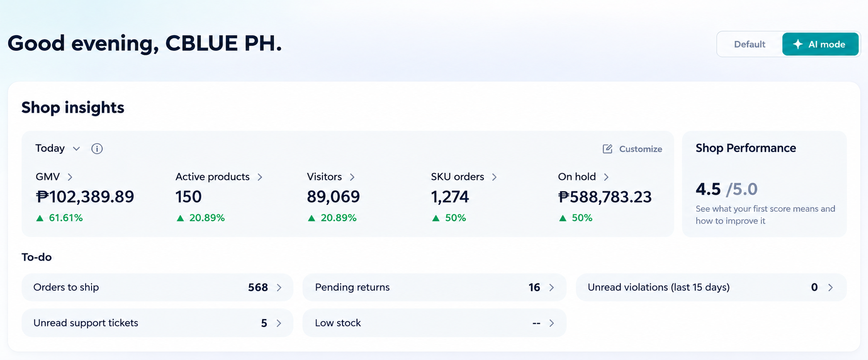The width and height of the screenshot is (868, 360).
Task: Click the sparkle icon on AI mode
Action: tap(798, 44)
